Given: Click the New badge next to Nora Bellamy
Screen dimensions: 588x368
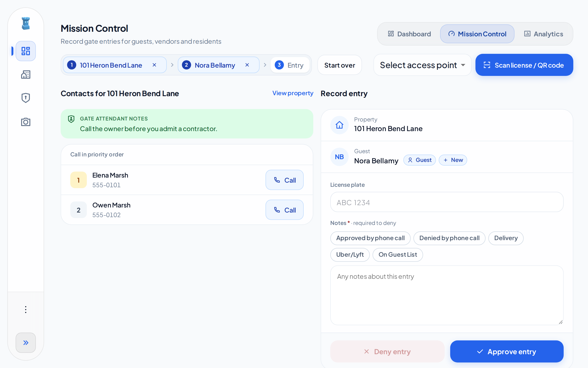Looking at the screenshot, I should 453,160.
